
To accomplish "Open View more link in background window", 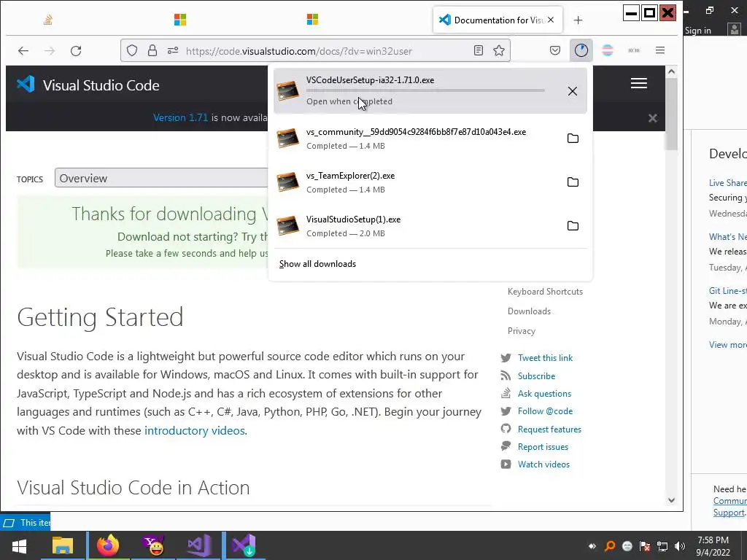I will point(727,345).
